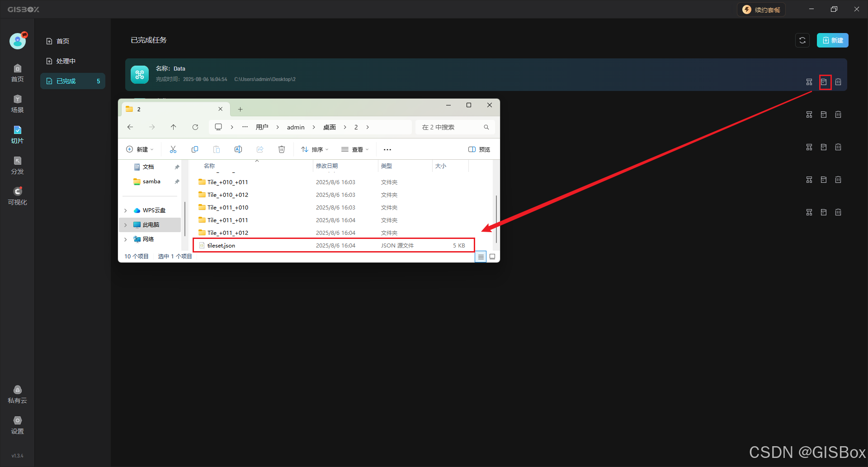Expand the WPS云盘 tree node
Screen dimensions: 868x467
point(126,210)
